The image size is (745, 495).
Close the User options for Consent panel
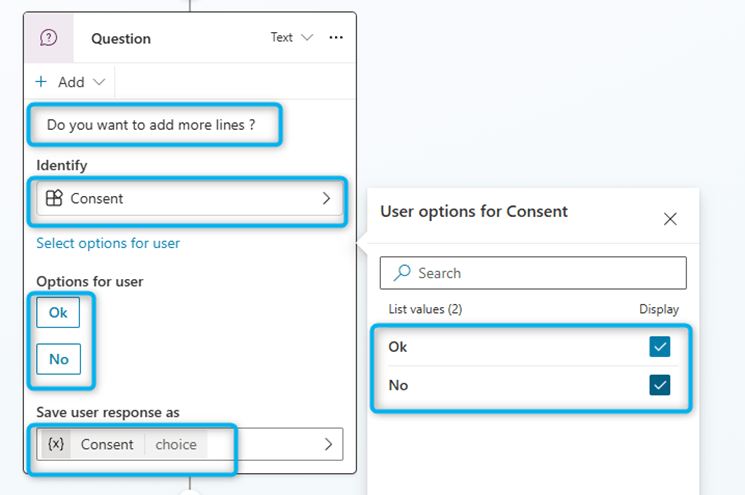[670, 219]
